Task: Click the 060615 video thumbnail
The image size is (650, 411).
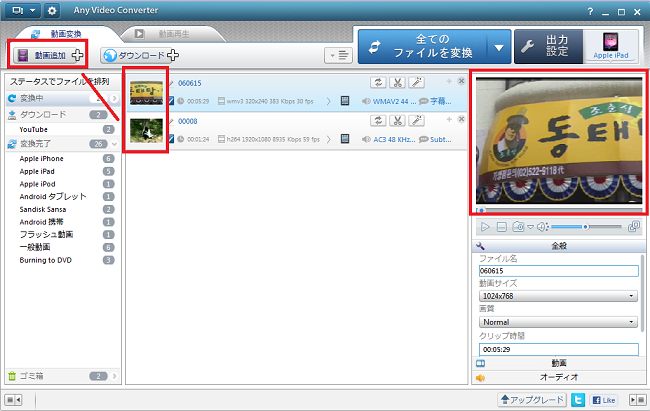Action: point(146,92)
